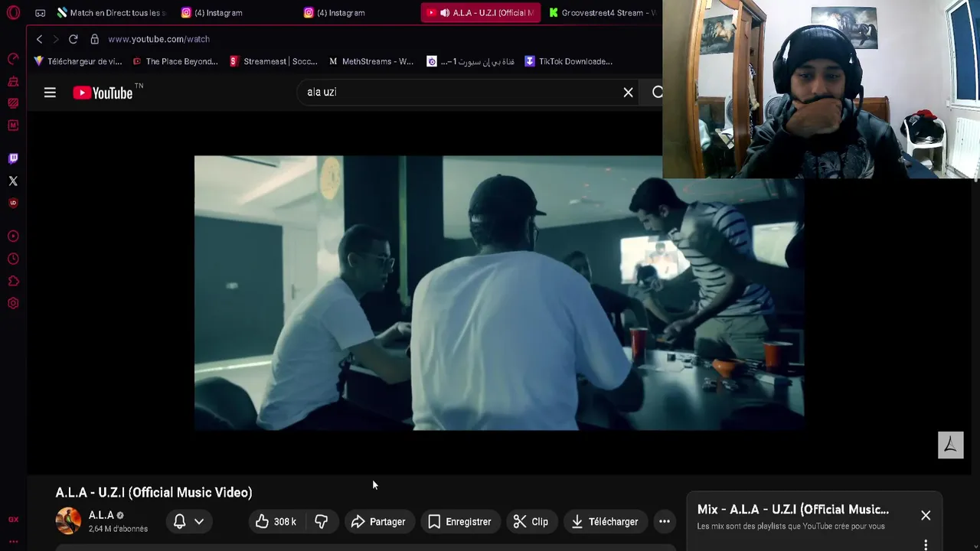
Task: Open the Opera menu logo
Action: [x=13, y=13]
